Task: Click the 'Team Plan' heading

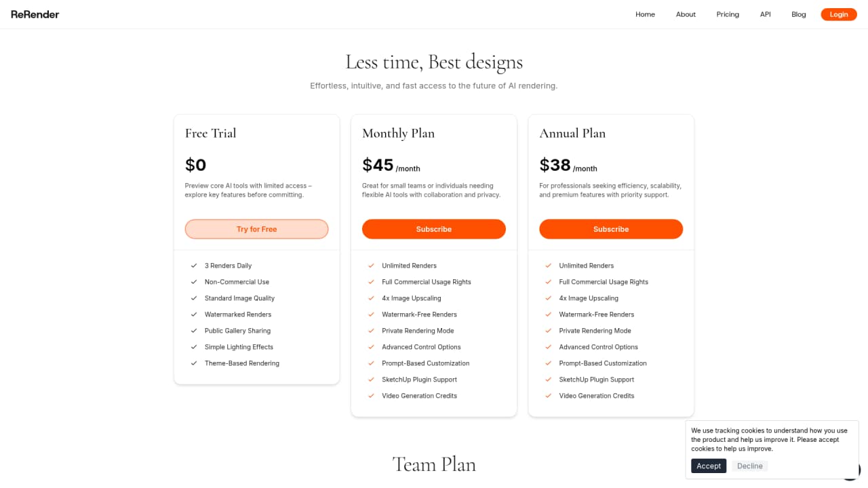Action: click(434, 464)
